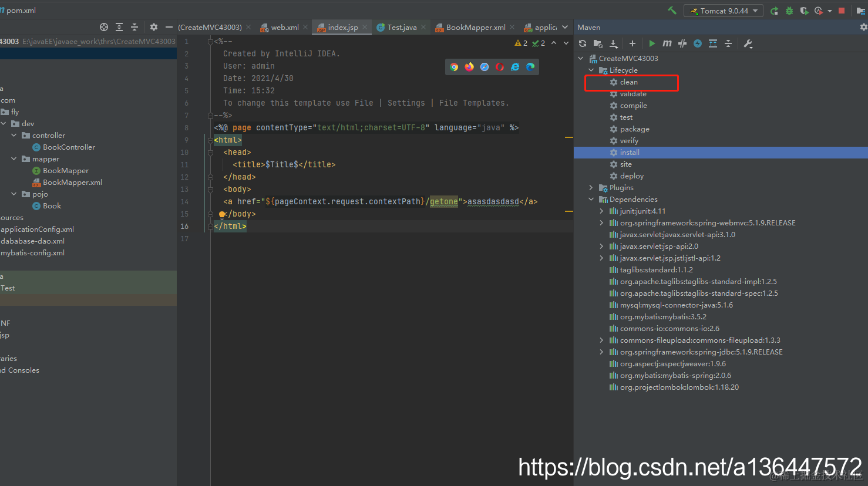
Task: Add a Maven project with plus icon
Action: pos(633,43)
